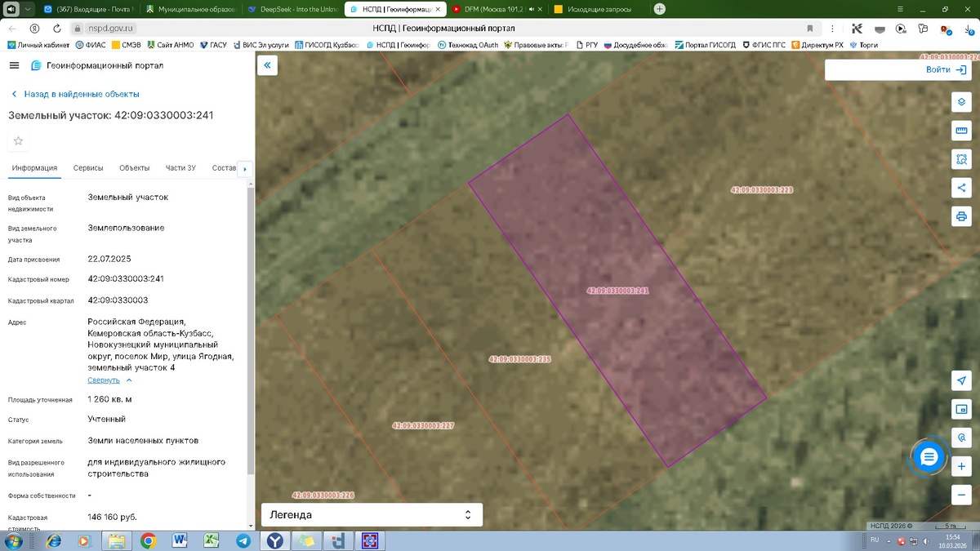Select parcel label 42:09:0330003:227 on map
The image size is (980, 551).
coord(423,425)
